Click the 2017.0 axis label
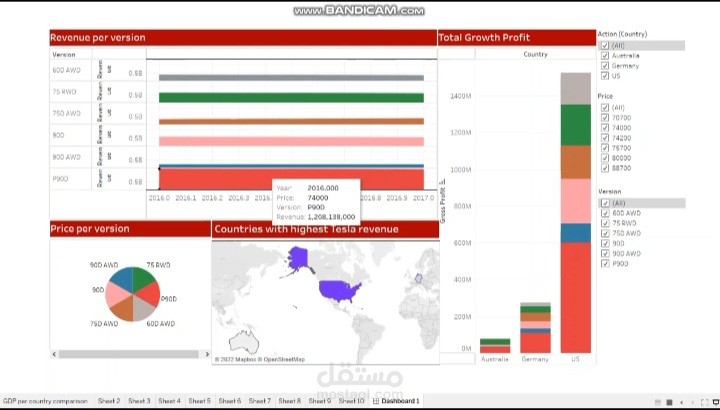The image size is (720, 410). tap(423, 198)
